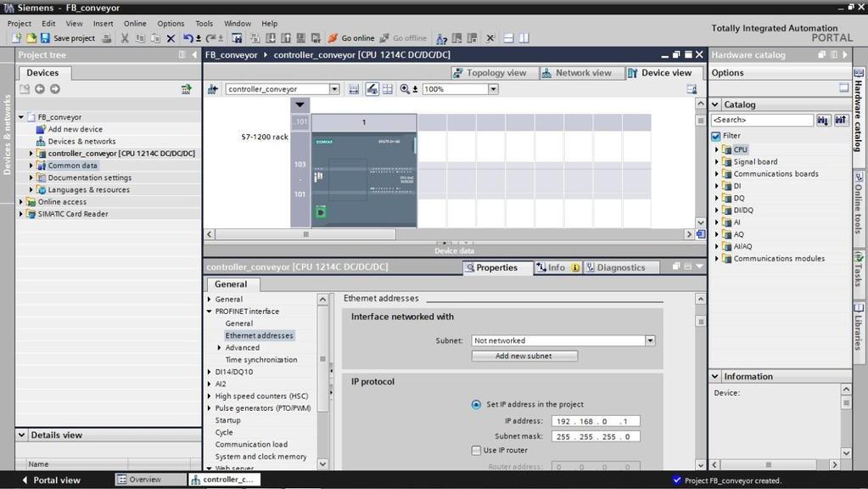868x489 pixels.
Task: Click Add new subnet button
Action: [x=524, y=356]
